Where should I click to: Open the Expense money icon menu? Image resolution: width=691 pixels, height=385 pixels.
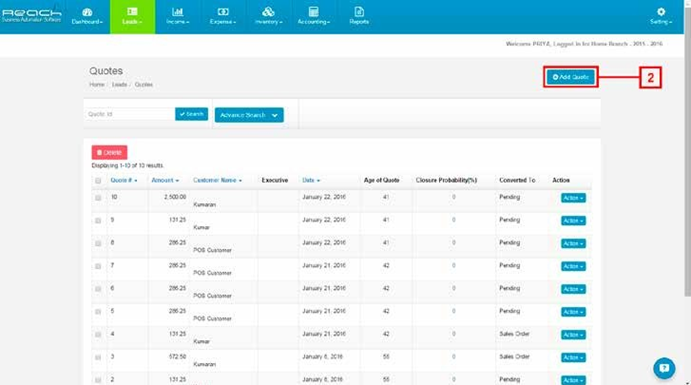pos(223,11)
